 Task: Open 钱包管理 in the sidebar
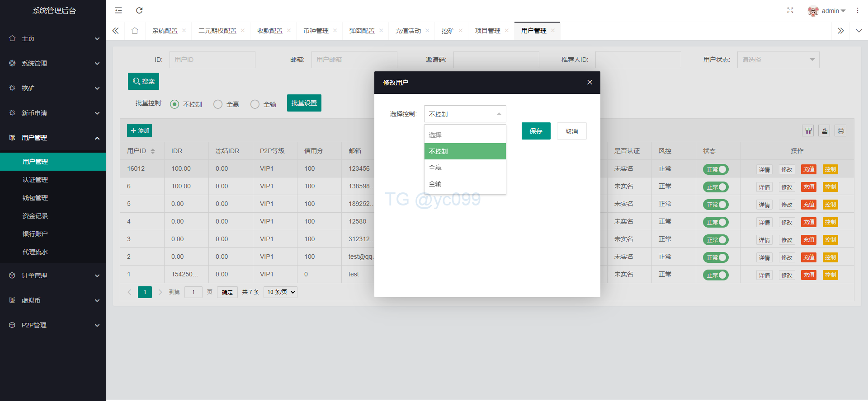point(35,198)
